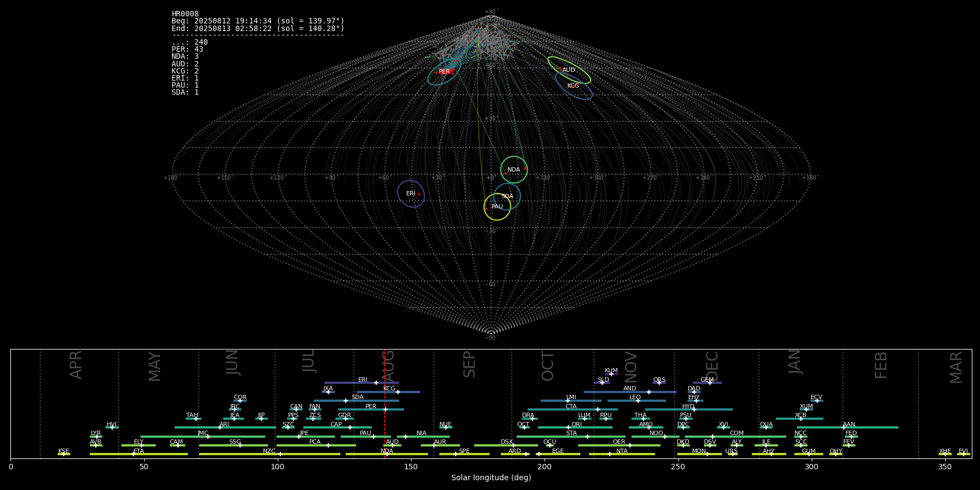Select the MON shower bar in timeline
This screenshot has width=980, height=490.
point(700,454)
